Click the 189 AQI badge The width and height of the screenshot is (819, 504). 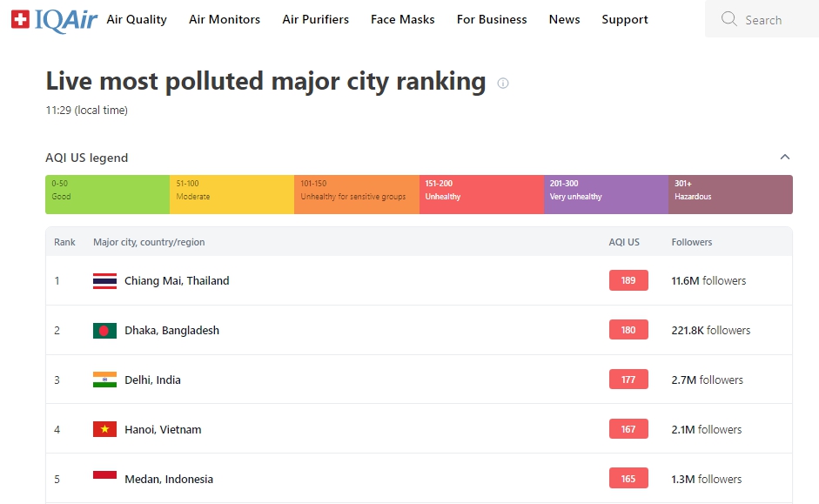point(628,280)
